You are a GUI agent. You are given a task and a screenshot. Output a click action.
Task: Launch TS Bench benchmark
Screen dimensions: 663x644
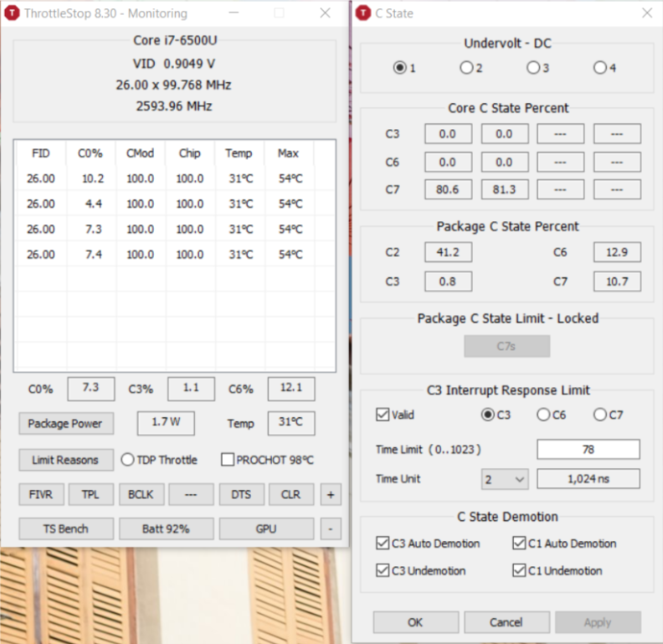coord(65,528)
